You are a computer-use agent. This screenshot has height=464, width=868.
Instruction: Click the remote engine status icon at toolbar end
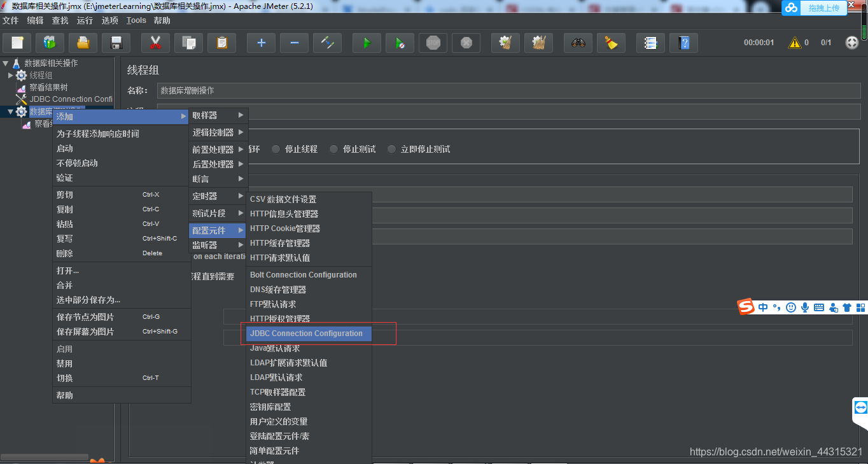(852, 43)
